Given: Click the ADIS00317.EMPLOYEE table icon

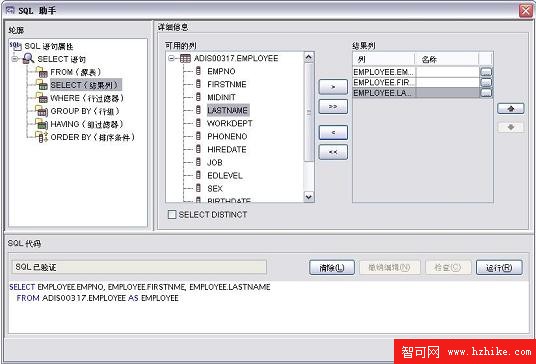Looking at the screenshot, I should [185, 58].
